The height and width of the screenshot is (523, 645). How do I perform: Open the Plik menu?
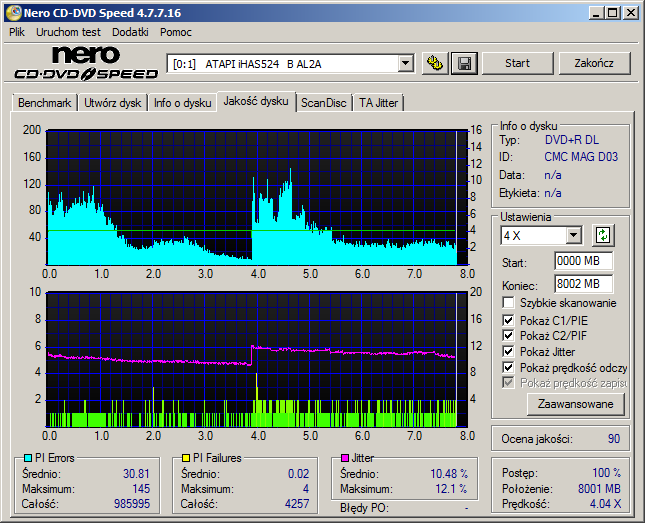coord(17,32)
